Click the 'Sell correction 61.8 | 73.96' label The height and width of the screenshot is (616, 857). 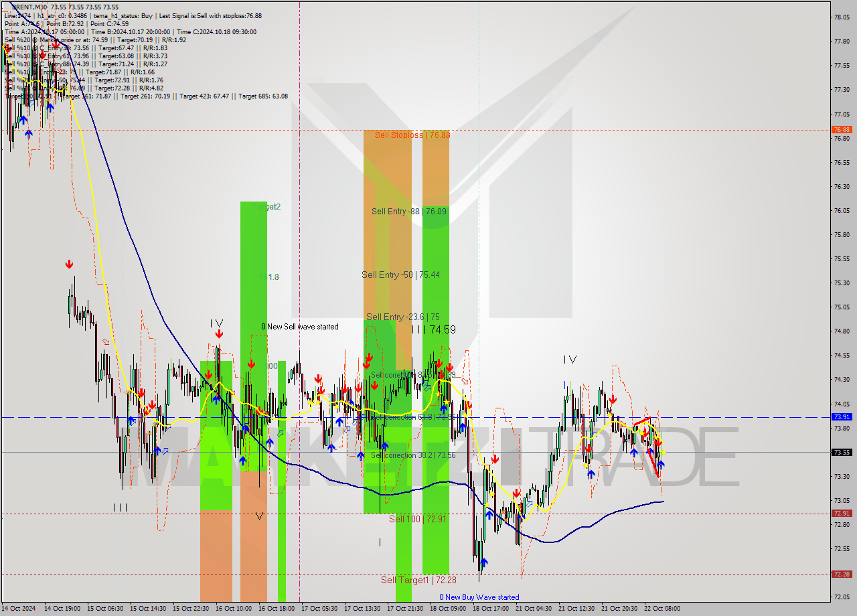(x=413, y=416)
